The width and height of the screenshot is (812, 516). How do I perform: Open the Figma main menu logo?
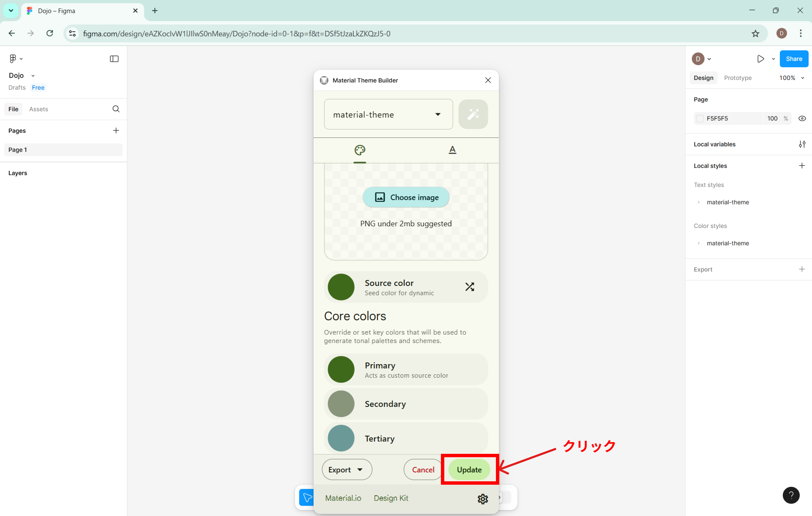(13, 59)
